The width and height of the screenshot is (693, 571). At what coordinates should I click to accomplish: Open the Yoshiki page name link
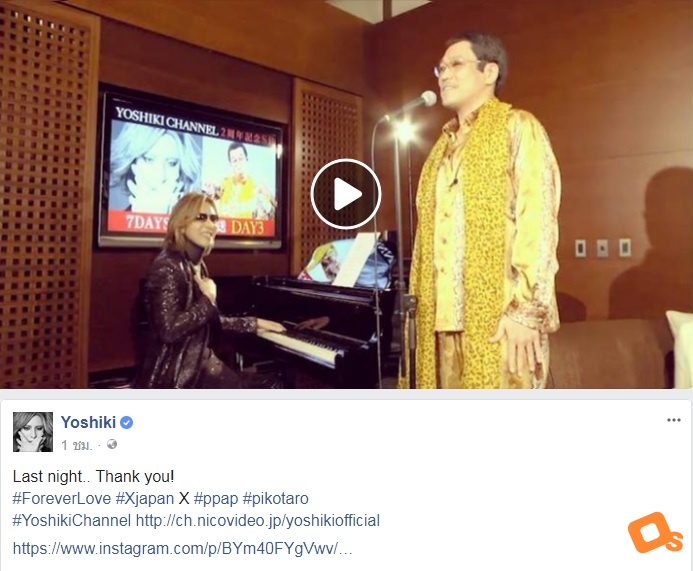click(x=88, y=423)
